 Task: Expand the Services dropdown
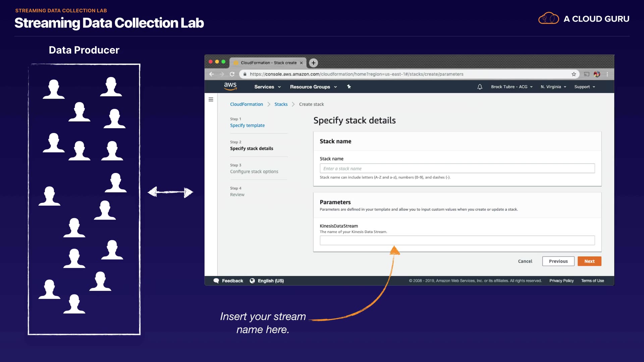click(x=267, y=87)
